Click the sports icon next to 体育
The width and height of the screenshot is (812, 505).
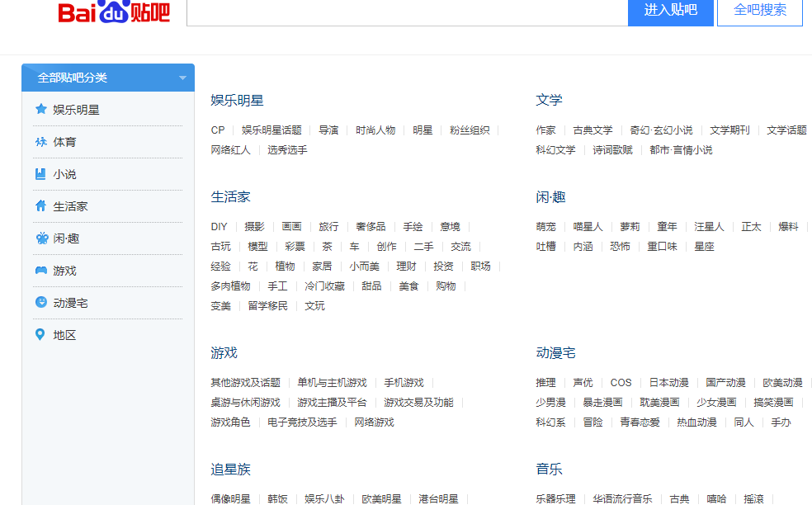(40, 141)
